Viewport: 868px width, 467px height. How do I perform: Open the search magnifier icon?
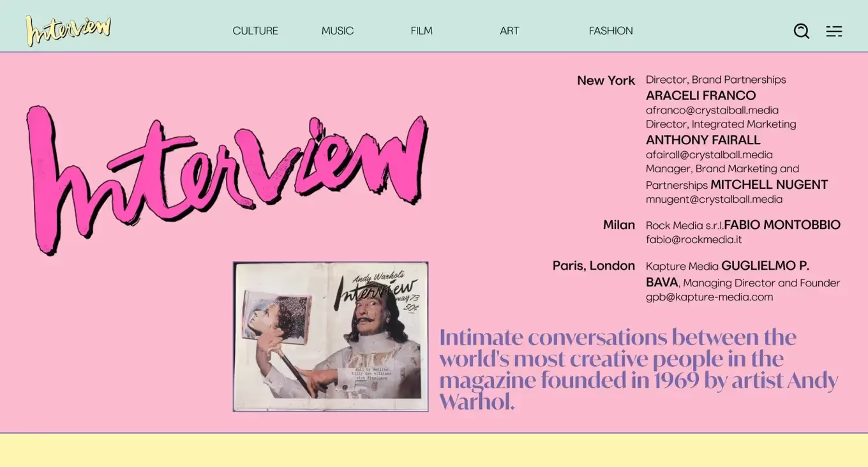801,31
